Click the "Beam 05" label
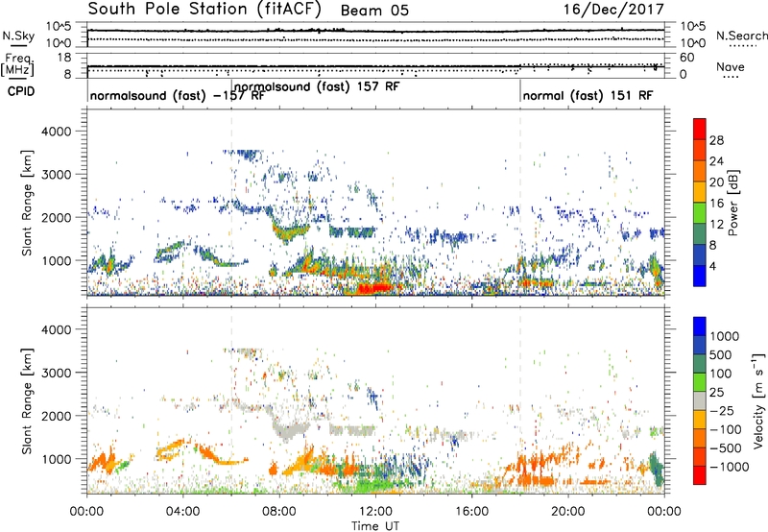This screenshot has height=532, width=768. coord(374,11)
